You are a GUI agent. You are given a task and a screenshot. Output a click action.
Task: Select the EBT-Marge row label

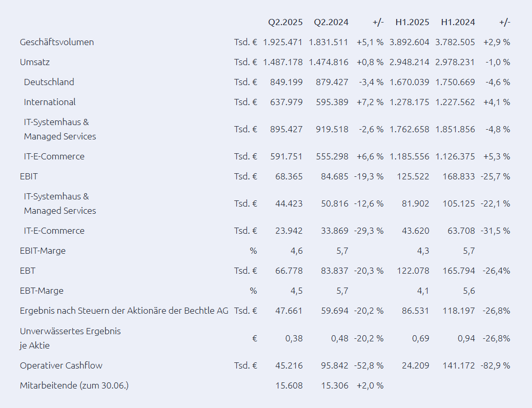click(42, 291)
